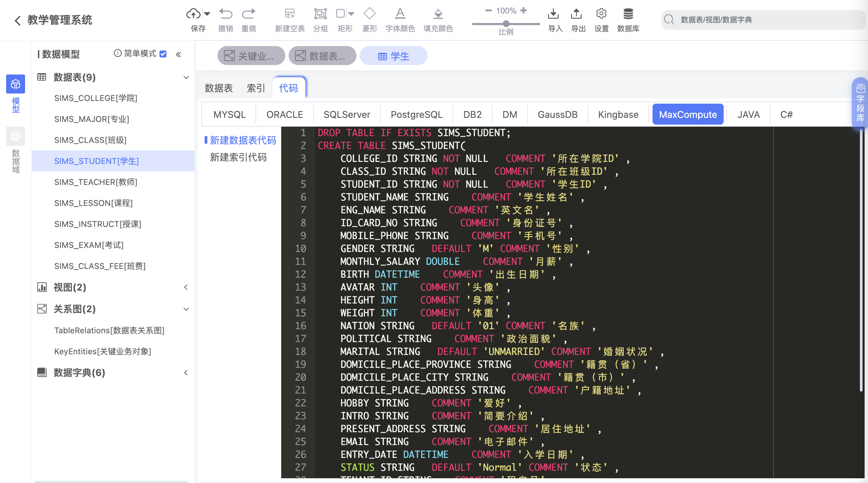Click the 导入 import icon
The height and width of the screenshot is (483, 868).
coord(553,14)
